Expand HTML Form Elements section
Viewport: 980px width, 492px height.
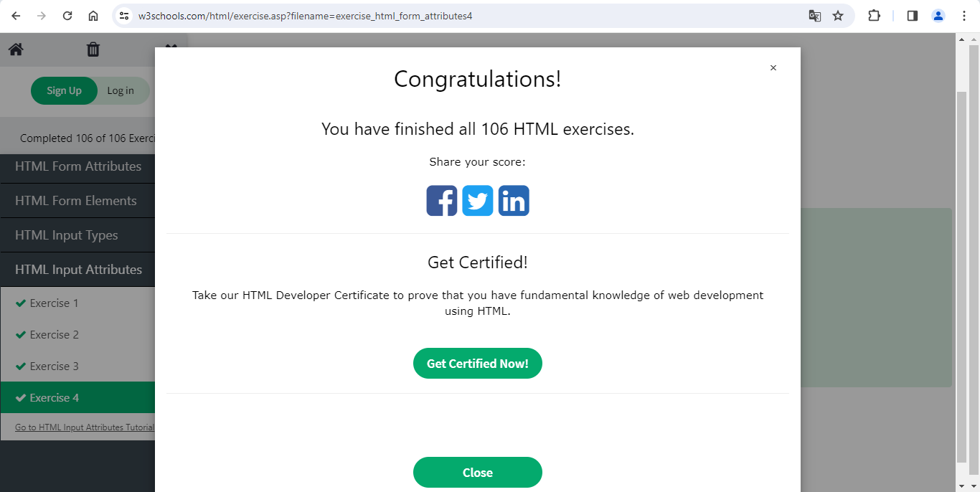point(75,201)
